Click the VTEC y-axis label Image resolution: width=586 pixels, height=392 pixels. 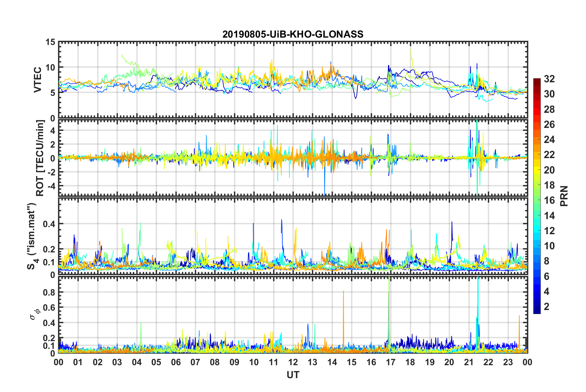38,80
